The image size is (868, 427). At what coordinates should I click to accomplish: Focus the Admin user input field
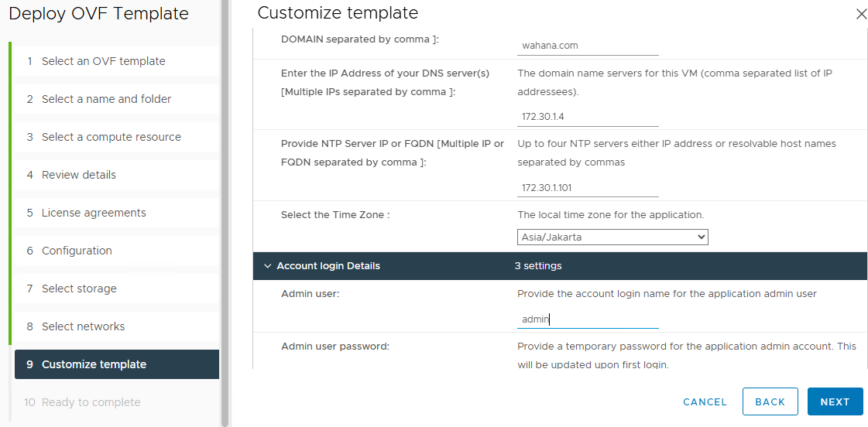click(587, 319)
